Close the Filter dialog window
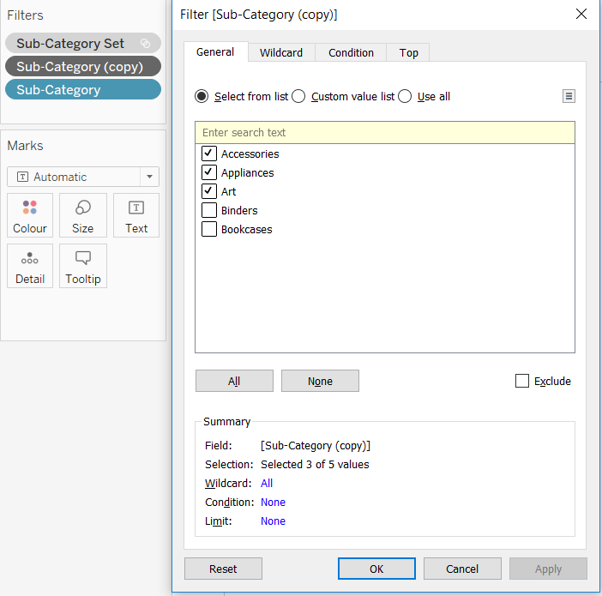602x596 pixels. tap(581, 14)
